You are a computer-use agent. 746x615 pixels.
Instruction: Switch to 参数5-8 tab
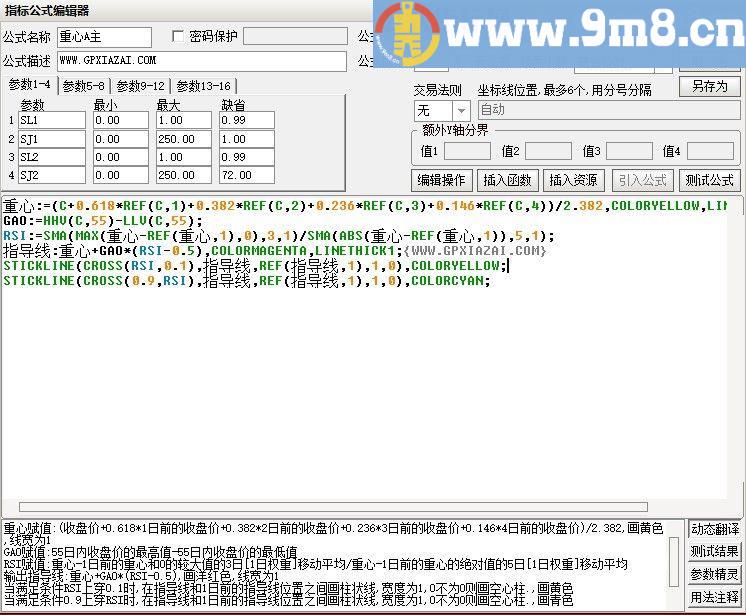pyautogui.click(x=83, y=86)
